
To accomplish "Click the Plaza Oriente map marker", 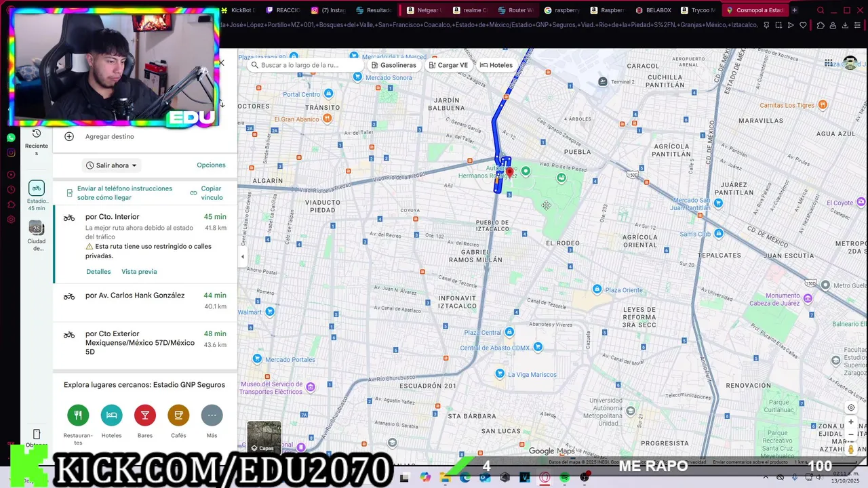I will point(597,289).
